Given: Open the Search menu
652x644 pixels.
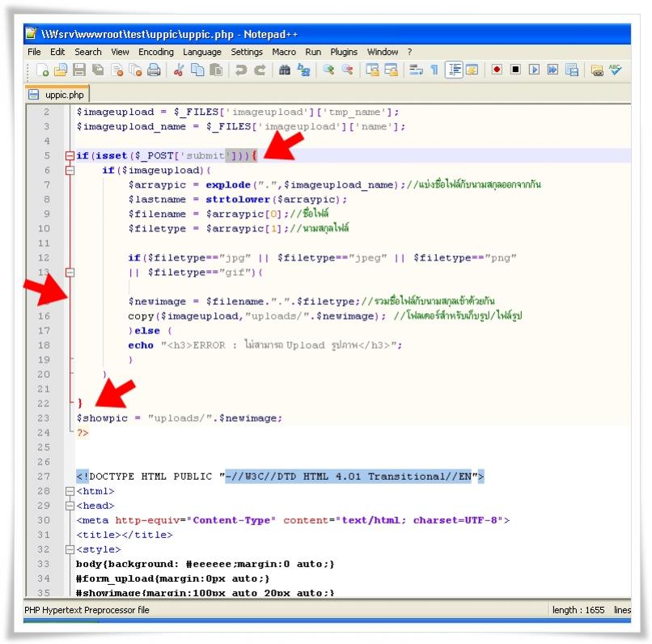Looking at the screenshot, I should [88, 52].
